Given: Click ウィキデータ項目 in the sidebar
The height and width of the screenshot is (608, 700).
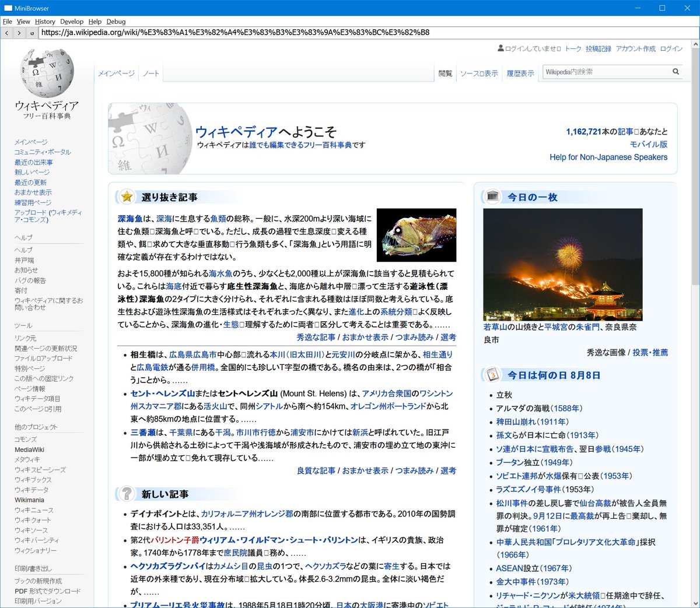Looking at the screenshot, I should click(x=37, y=399).
